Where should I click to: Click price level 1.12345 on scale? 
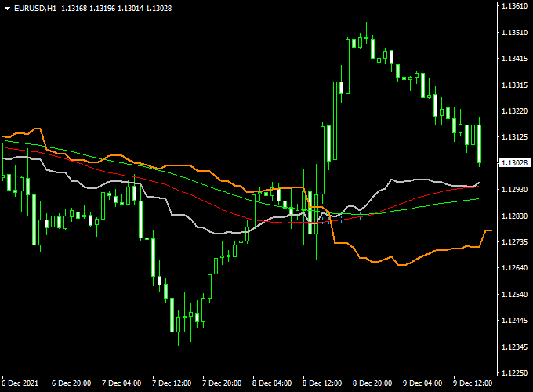point(515,347)
